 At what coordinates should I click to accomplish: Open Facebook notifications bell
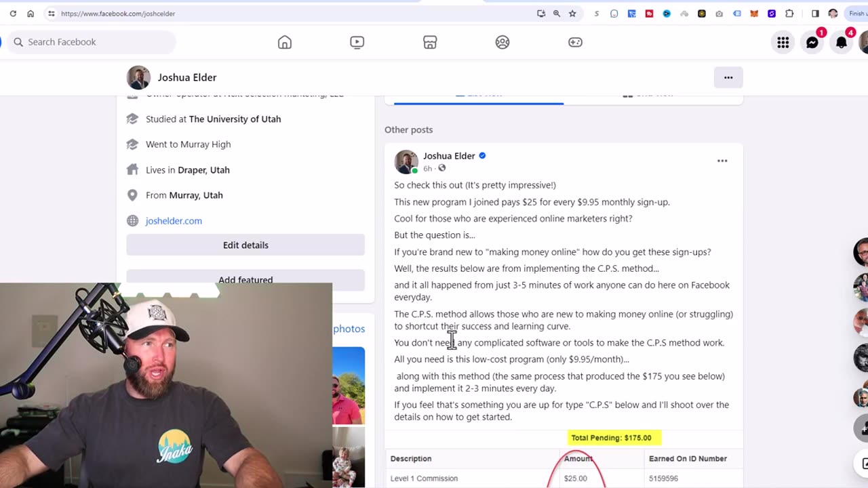coord(842,43)
